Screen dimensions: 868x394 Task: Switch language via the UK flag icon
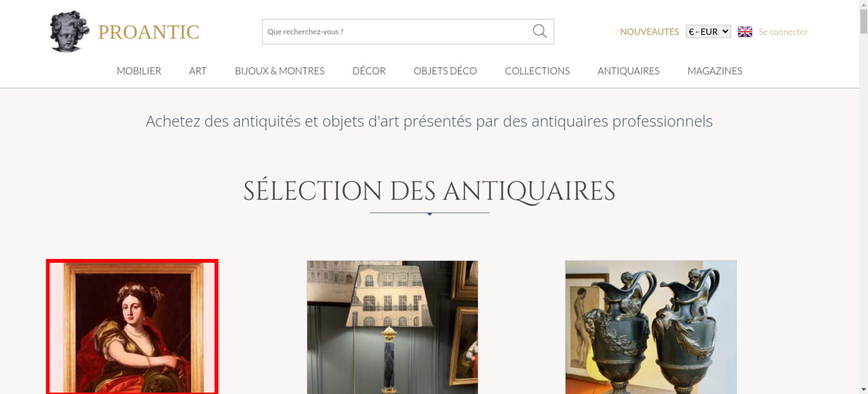(x=745, y=32)
